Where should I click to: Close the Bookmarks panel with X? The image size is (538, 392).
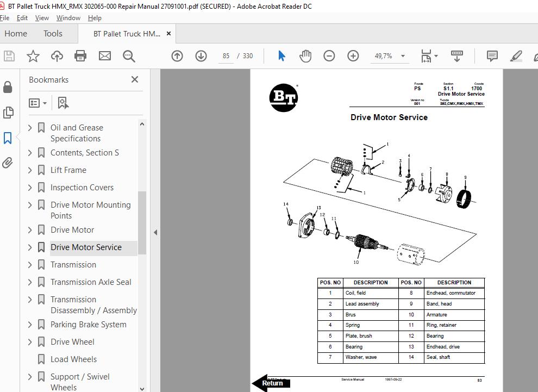135,79
